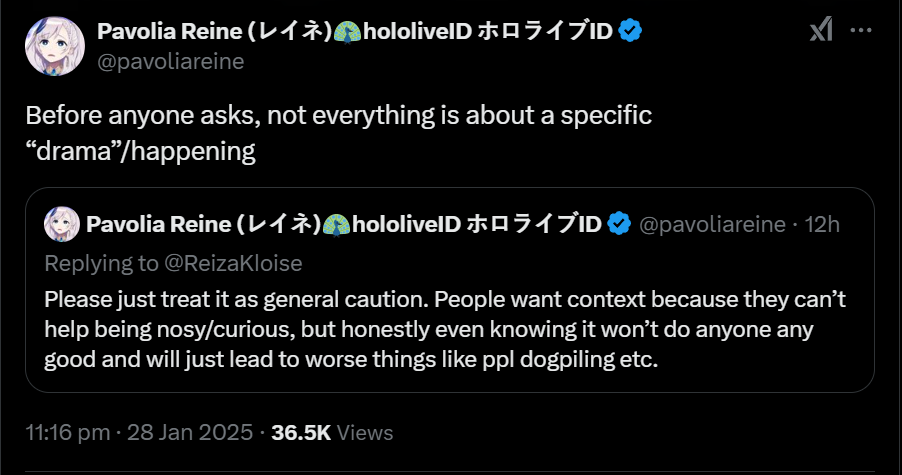Click the blue verified badge in the main header
The width and height of the screenshot is (902, 475).
coord(630,31)
